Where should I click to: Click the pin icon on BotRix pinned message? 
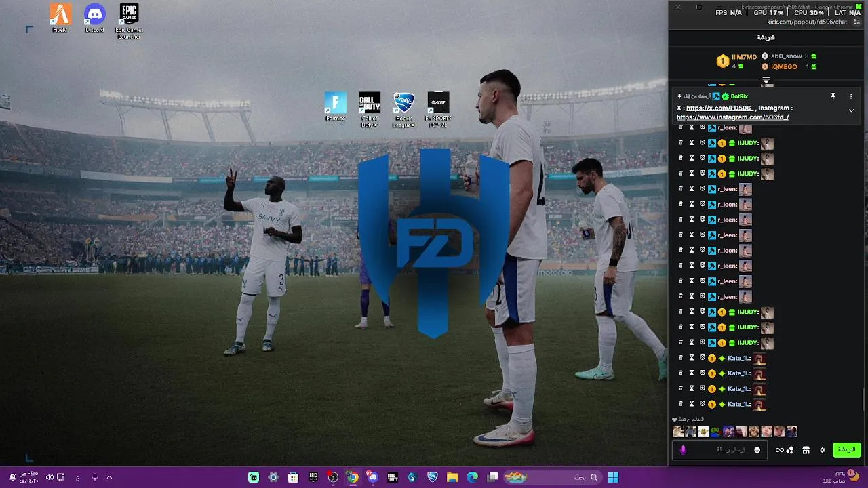click(x=833, y=96)
